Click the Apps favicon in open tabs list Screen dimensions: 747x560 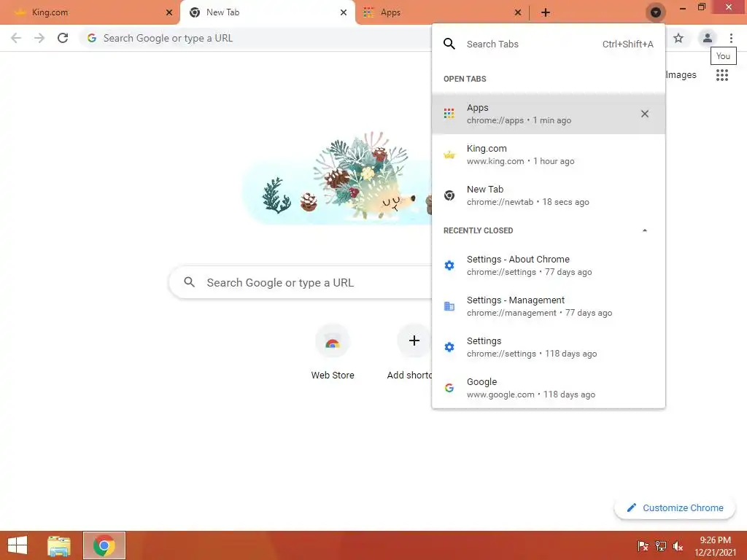click(449, 113)
